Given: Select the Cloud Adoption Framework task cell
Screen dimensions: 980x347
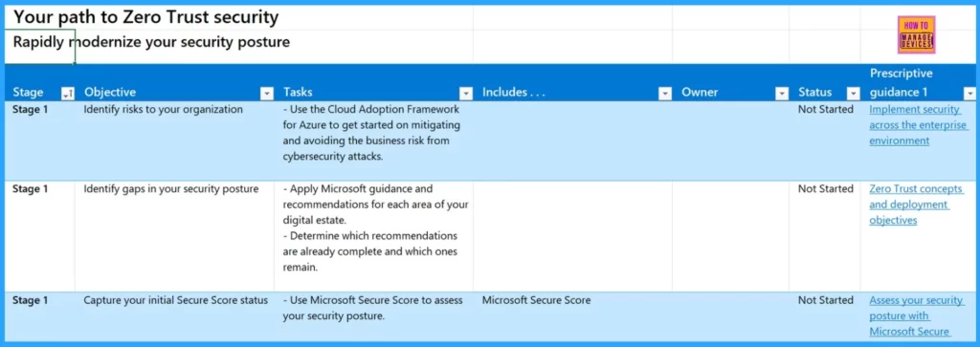Looking at the screenshot, I should 374,141.
